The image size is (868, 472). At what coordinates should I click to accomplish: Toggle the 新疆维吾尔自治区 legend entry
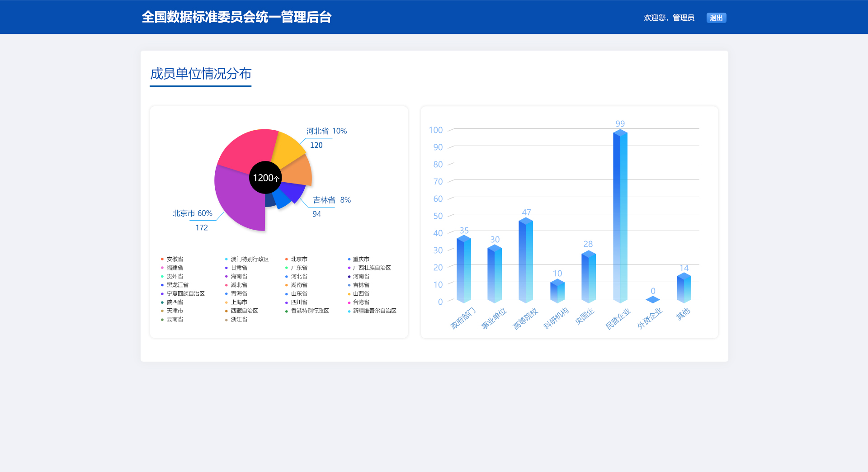pos(374,311)
